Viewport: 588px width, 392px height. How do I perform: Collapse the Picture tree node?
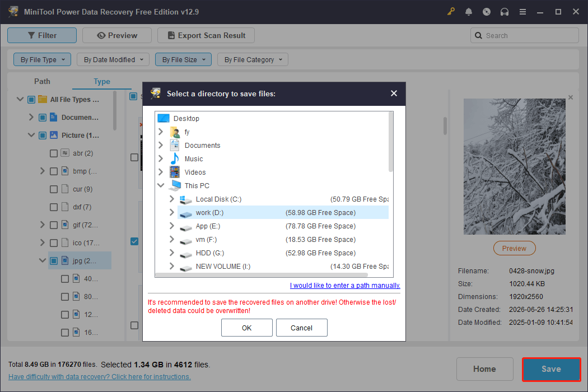[31, 135]
